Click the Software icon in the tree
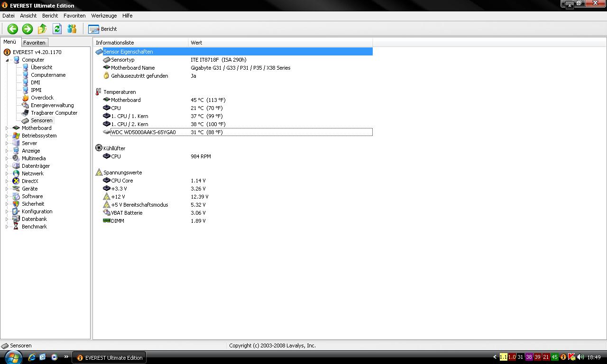Screen dimensions: 607x364 click(x=16, y=196)
